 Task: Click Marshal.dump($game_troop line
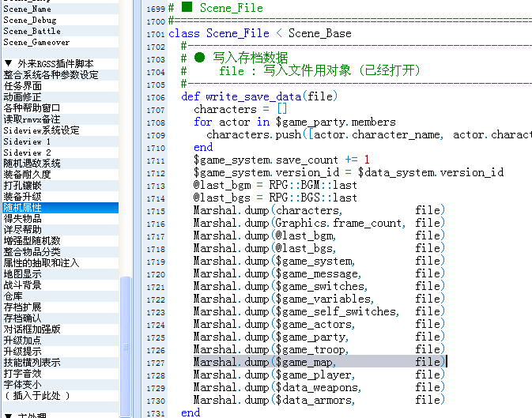tap(319, 350)
